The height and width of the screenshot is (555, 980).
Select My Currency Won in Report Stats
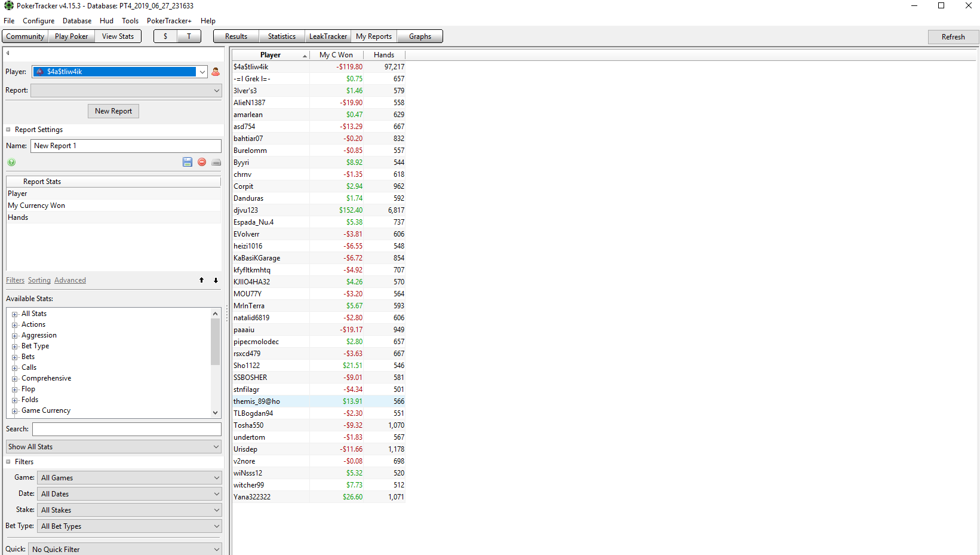[x=113, y=206]
